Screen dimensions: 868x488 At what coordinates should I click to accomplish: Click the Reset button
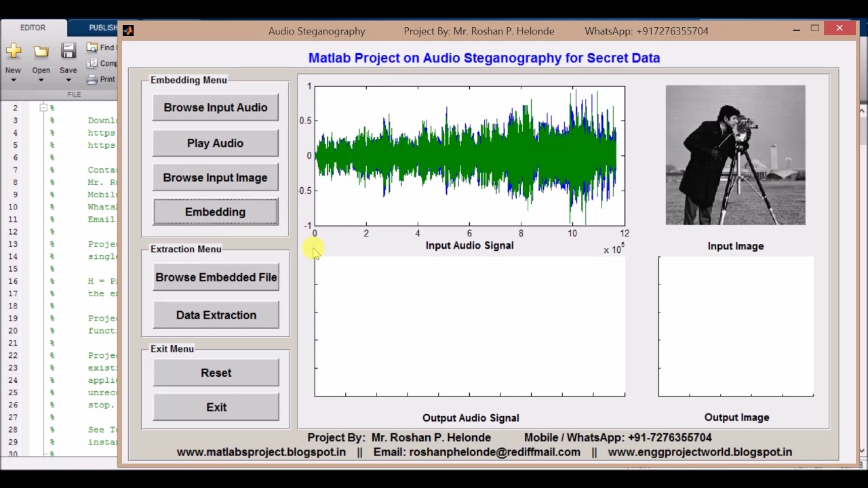(216, 373)
